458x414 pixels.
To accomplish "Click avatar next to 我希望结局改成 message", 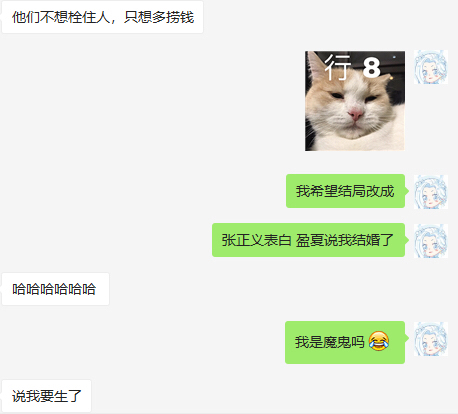I will (x=431, y=192).
